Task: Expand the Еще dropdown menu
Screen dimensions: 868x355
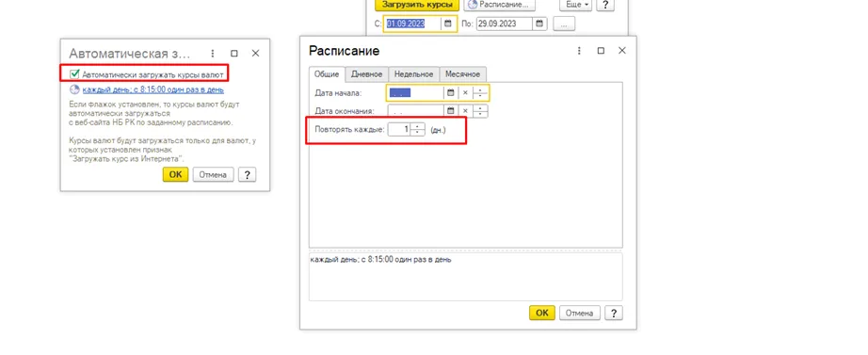Action: [576, 5]
